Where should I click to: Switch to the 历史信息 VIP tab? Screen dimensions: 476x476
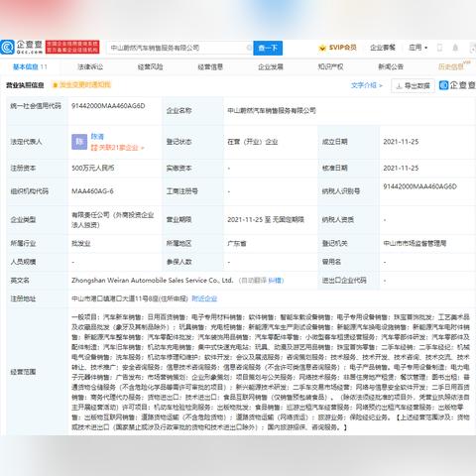coord(453,66)
